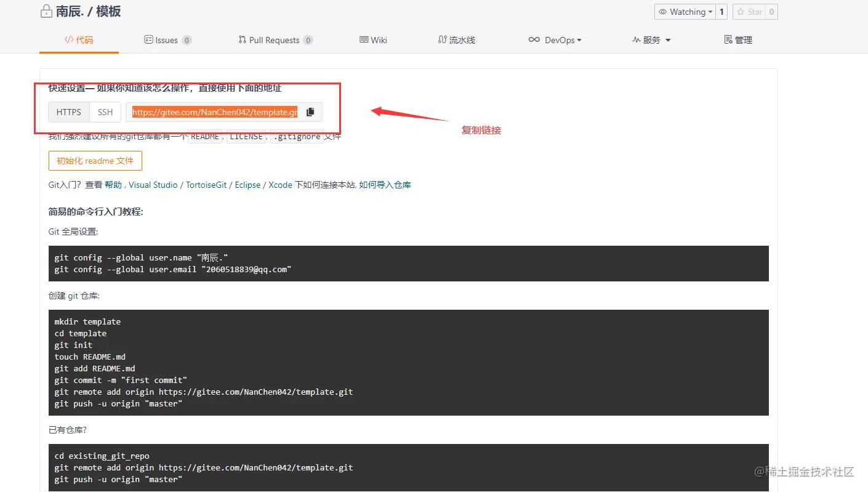This screenshot has width=868, height=492.
Task: Click the git init line
Action: click(x=73, y=345)
